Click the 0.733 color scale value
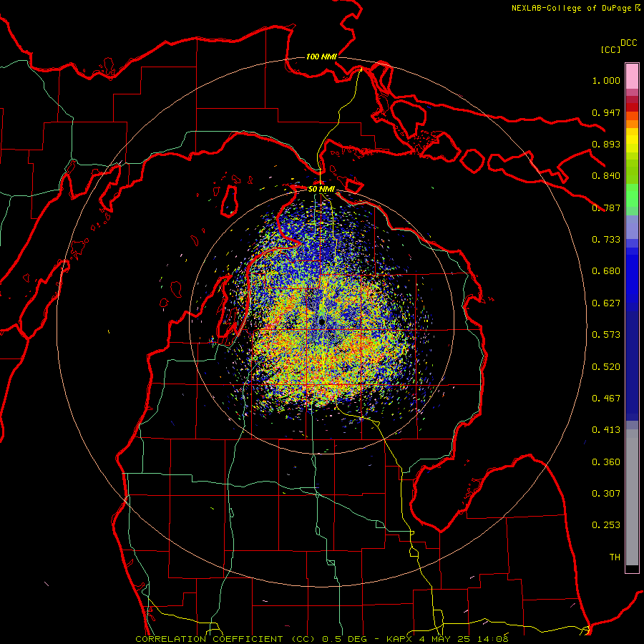The height and width of the screenshot is (644, 644). click(606, 240)
